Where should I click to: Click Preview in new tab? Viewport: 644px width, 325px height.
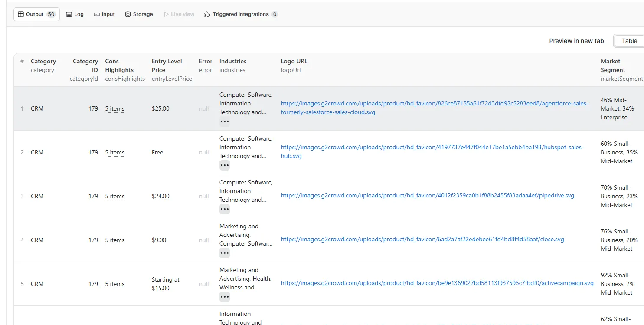tap(576, 41)
